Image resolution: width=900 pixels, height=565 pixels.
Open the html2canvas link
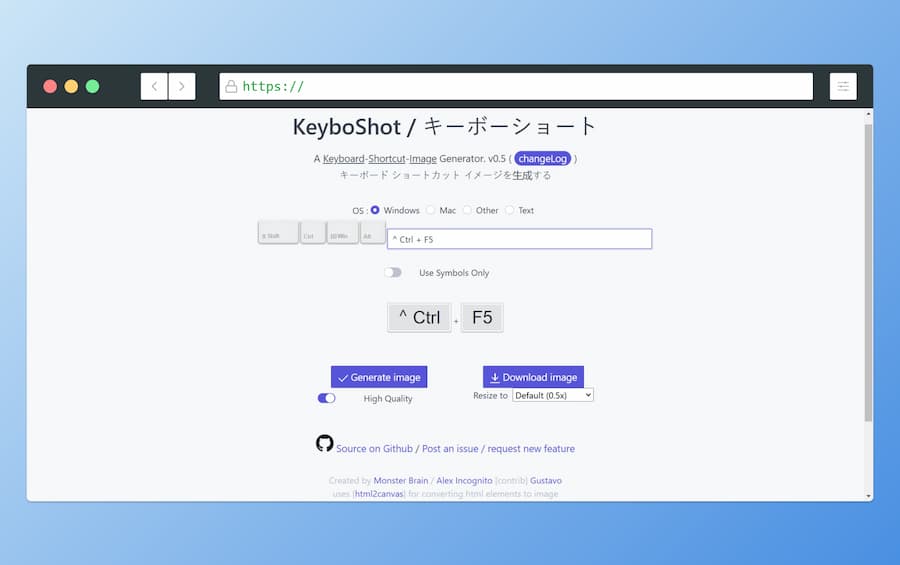point(379,494)
